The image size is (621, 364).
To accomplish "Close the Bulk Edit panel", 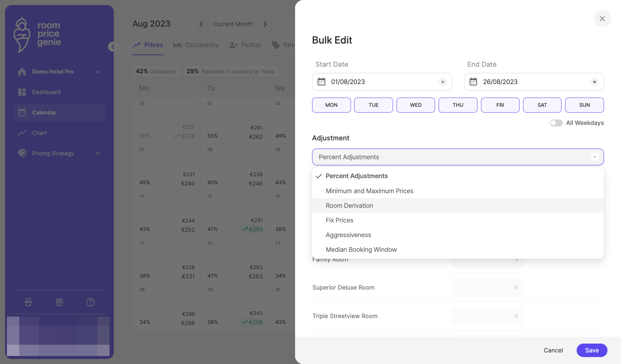I will [602, 19].
